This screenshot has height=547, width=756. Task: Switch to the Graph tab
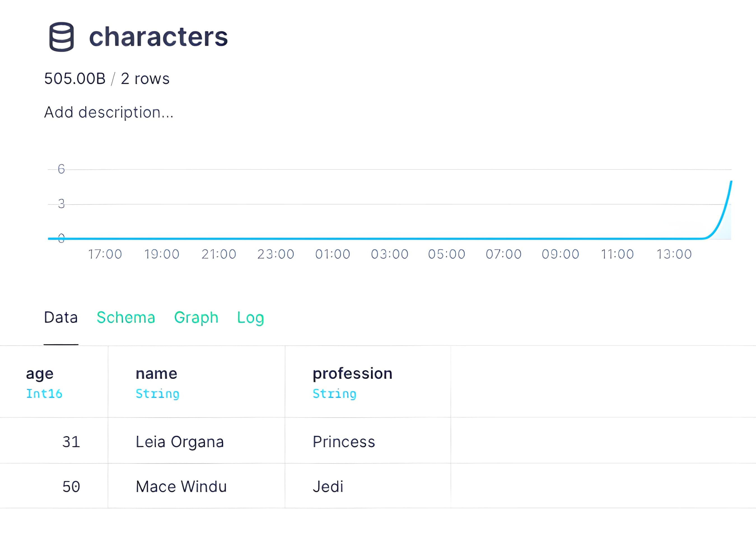pyautogui.click(x=196, y=317)
